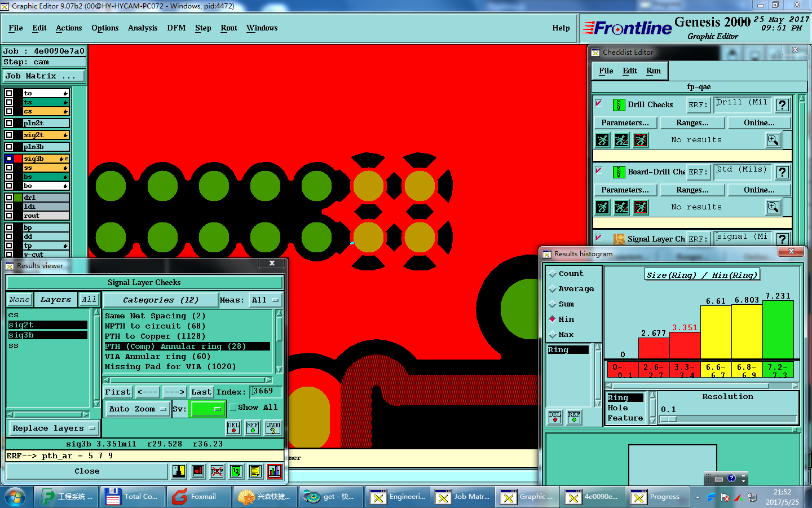Click the REF icon in Results viewer

tap(253, 428)
